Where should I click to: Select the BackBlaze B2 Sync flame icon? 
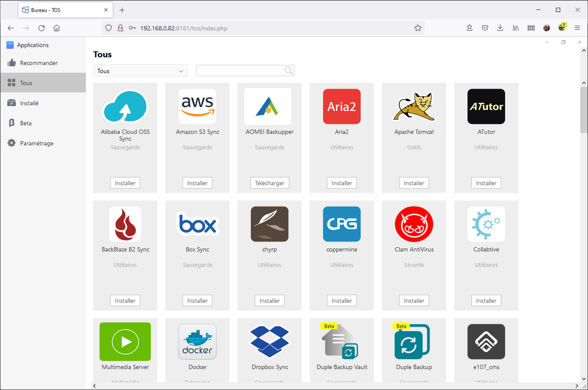pos(125,224)
